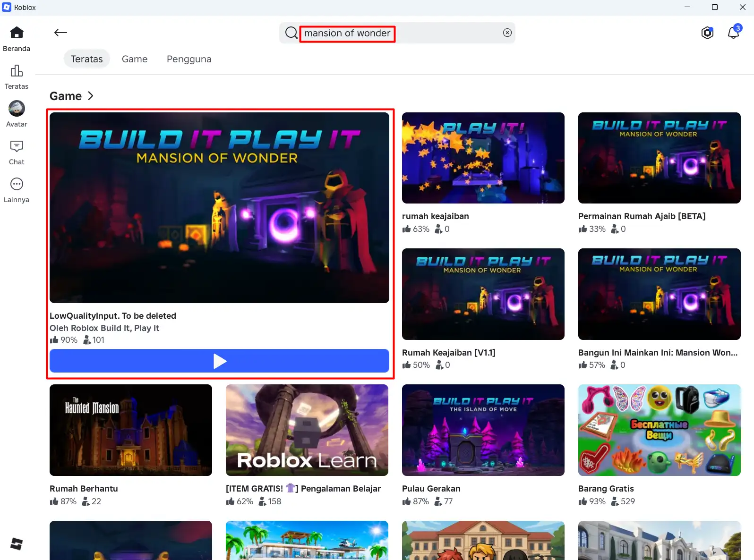Image resolution: width=754 pixels, height=560 pixels.
Task: Switch to the Game tab
Action: pos(135,59)
